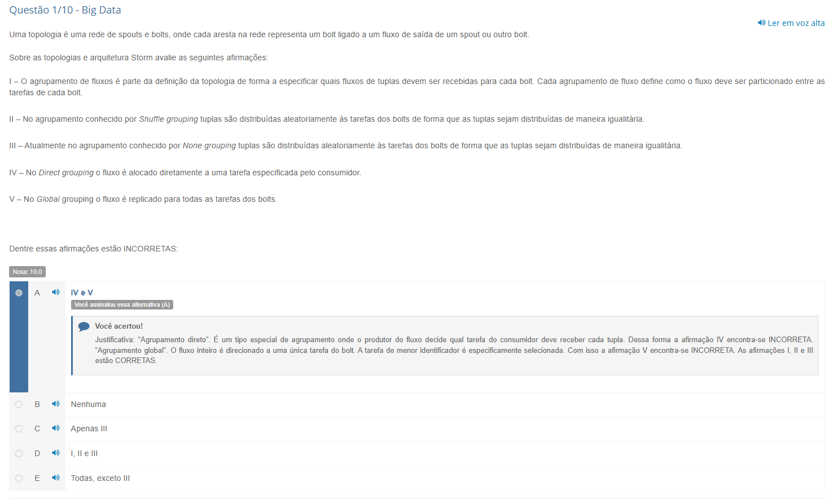Viewport: 838px width, 504px height.
Task: Select radio button for alternative B
Action: 19,404
